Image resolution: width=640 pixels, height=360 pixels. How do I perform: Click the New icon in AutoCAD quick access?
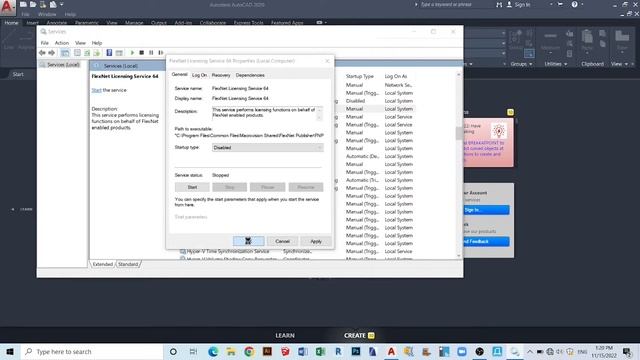(23, 4)
